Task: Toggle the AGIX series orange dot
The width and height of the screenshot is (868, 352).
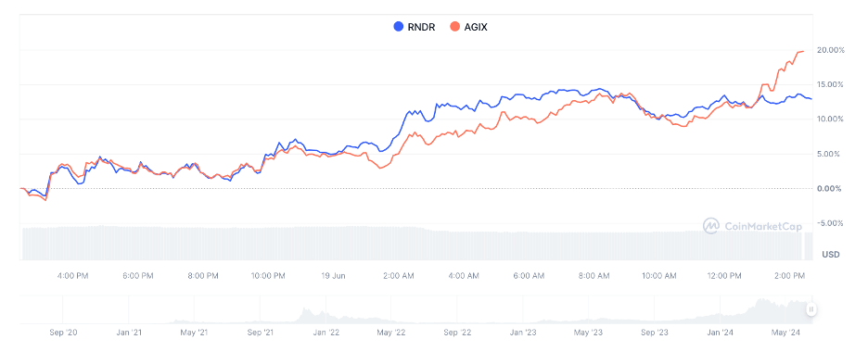Action: point(455,27)
